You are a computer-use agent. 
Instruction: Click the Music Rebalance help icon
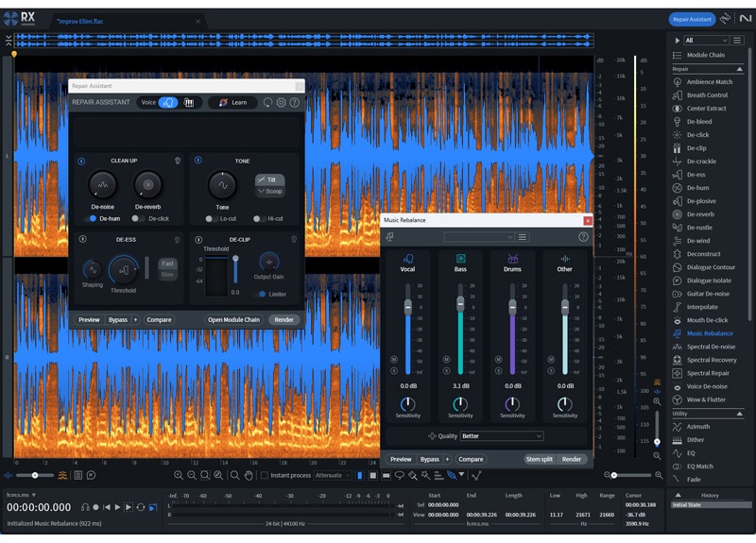(583, 237)
